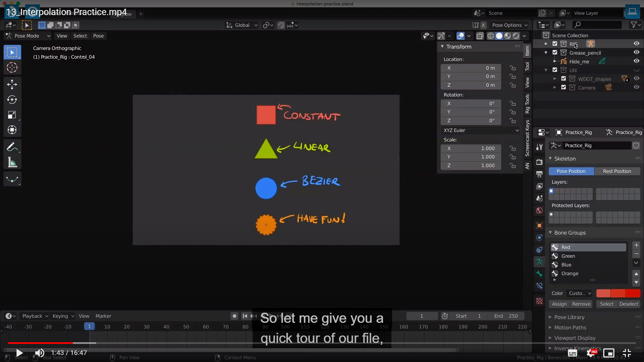Viewport: 644px width, 362px height.
Task: Choose the Scale tool
Action: (x=12, y=115)
